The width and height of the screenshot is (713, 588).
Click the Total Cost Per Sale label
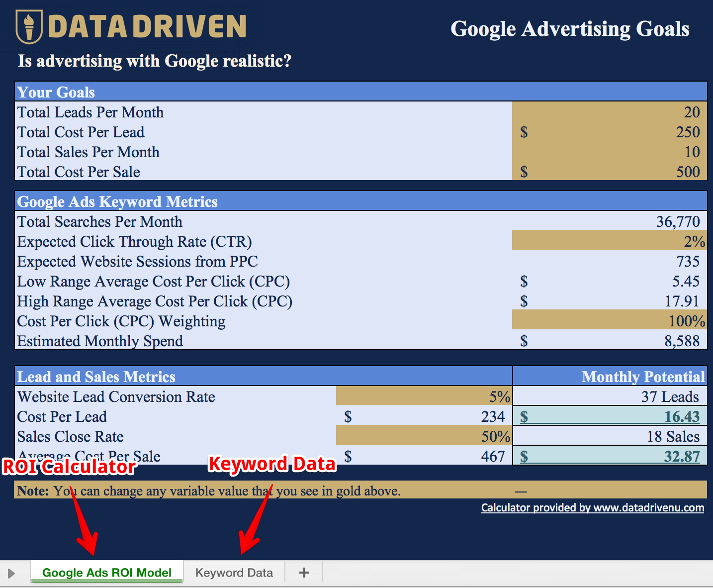click(x=79, y=172)
